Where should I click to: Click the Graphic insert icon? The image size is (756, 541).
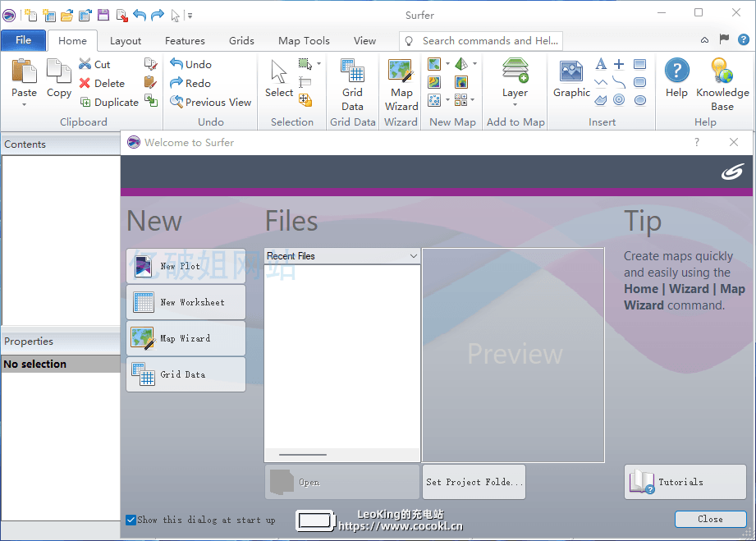(571, 72)
